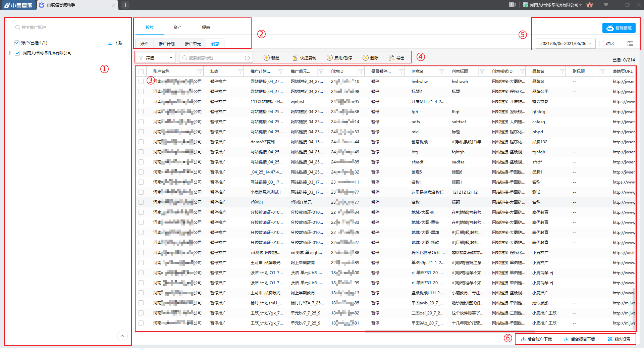Click the filter icon on 推广计划 column

(x=281, y=71)
